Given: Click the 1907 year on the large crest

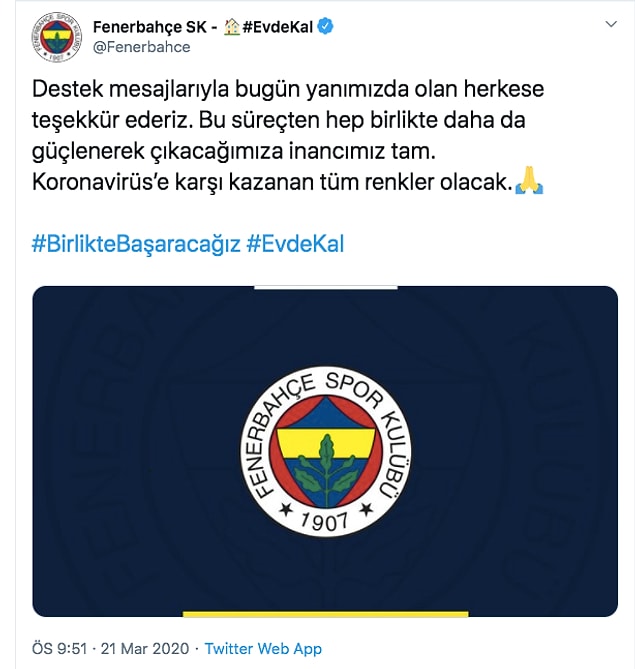Looking at the screenshot, I should (x=325, y=521).
